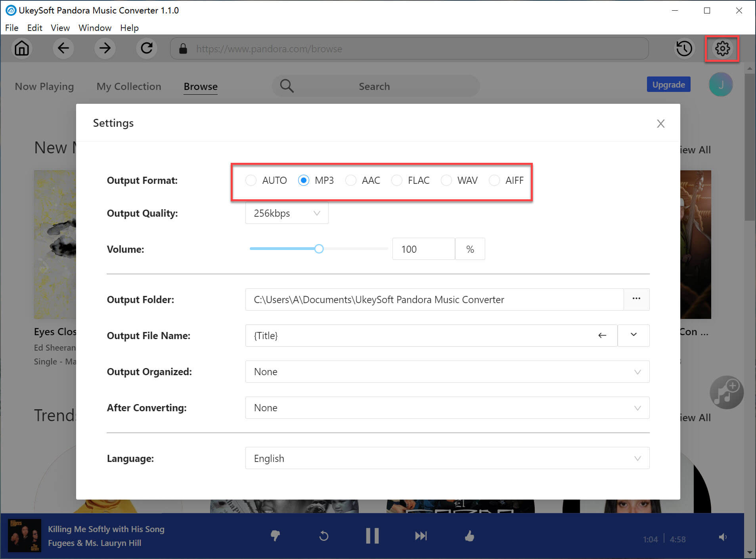756x559 pixels.
Task: Open the Output Organized dropdown
Action: (447, 372)
